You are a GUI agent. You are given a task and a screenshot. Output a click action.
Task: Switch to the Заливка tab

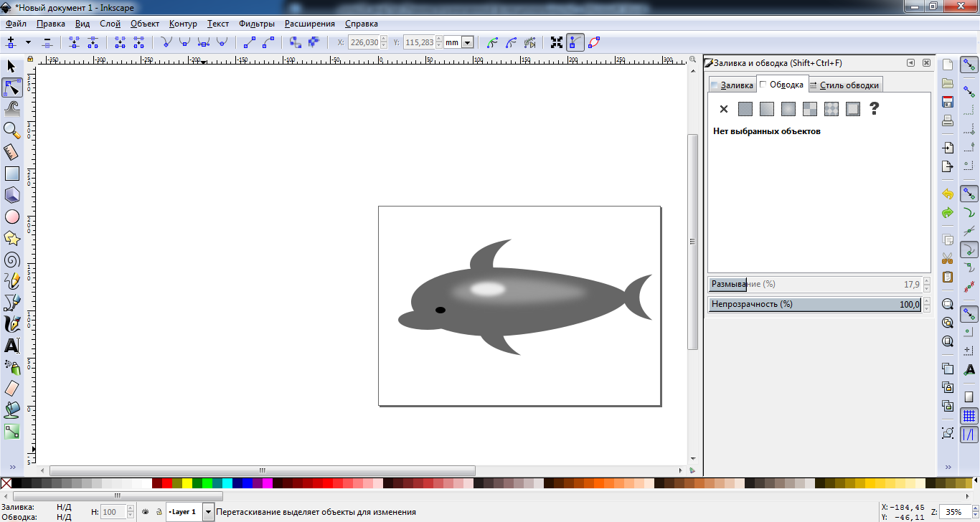pos(732,85)
